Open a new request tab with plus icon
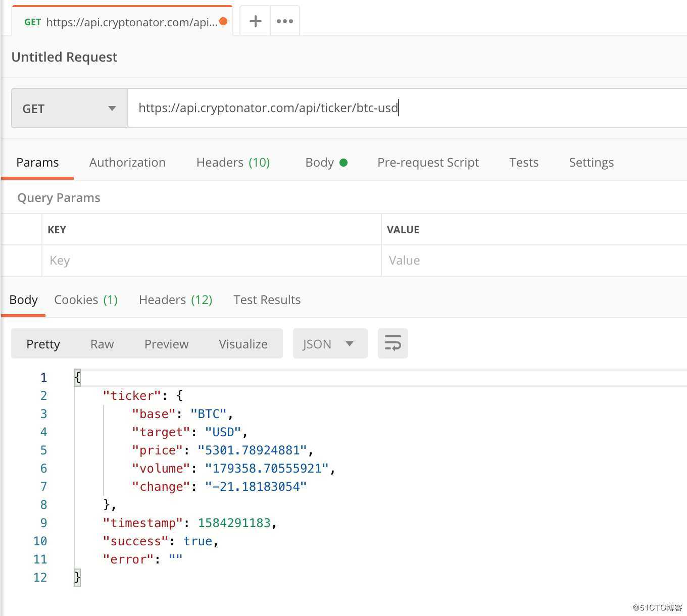Image resolution: width=687 pixels, height=616 pixels. 256,21
